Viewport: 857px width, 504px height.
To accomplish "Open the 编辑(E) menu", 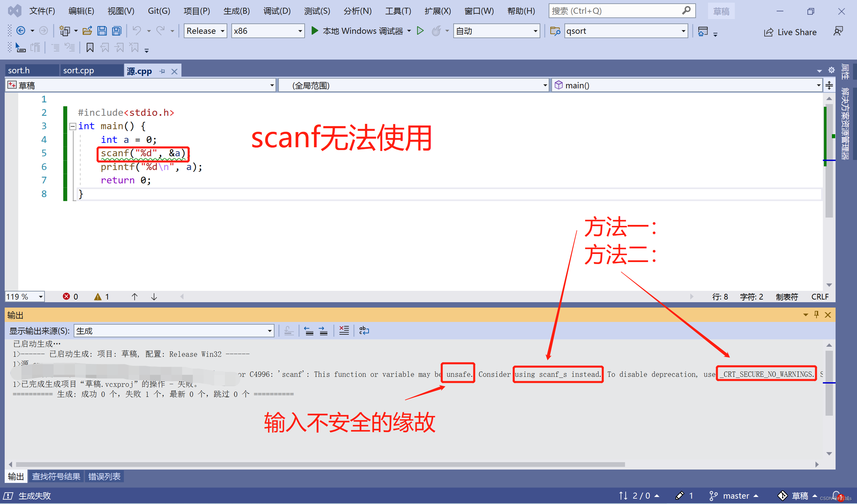I will point(81,11).
